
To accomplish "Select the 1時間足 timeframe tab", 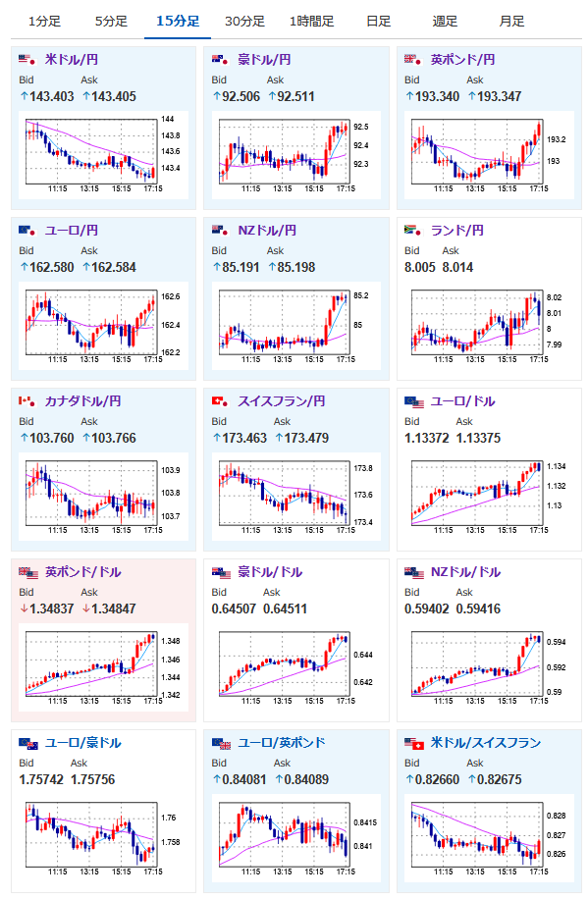I will point(311,22).
